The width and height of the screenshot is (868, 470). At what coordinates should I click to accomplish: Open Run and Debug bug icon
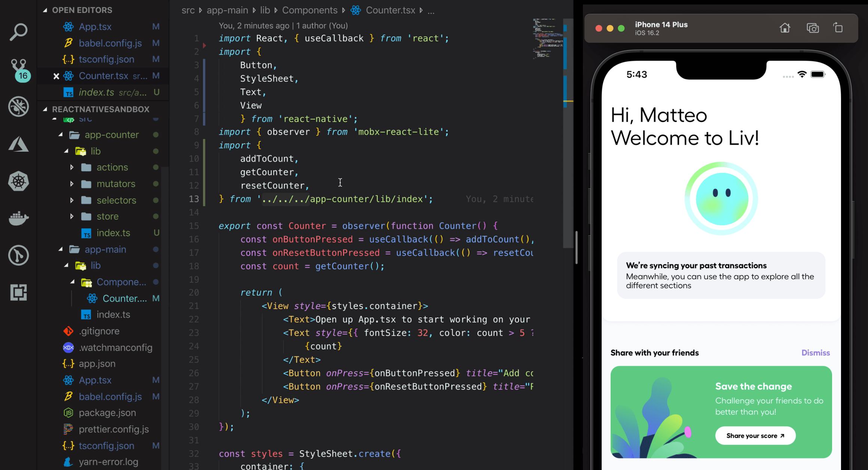coord(18,107)
